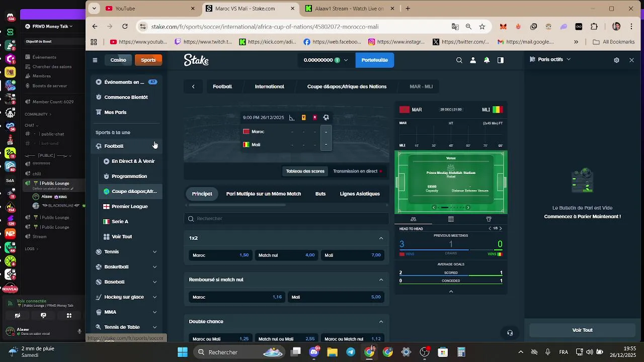Zoom magnifier icon in address bar

pos(468,27)
